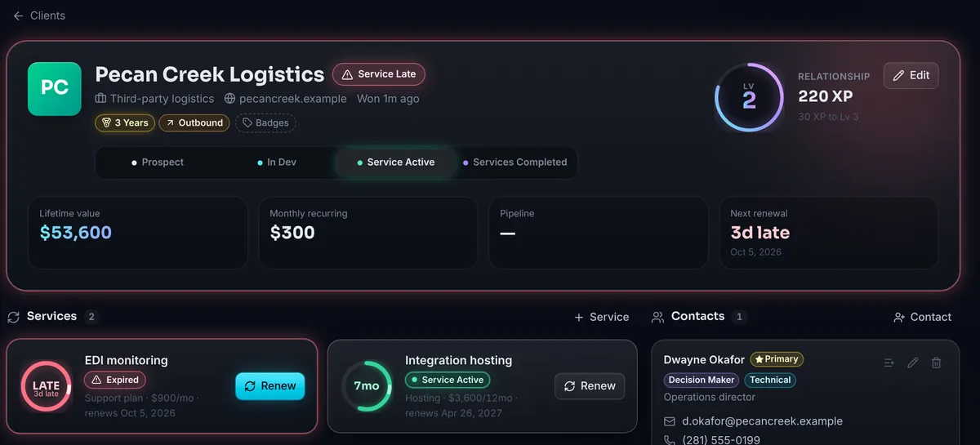Select the In Dev stage
The width and height of the screenshot is (980, 445).
[277, 162]
